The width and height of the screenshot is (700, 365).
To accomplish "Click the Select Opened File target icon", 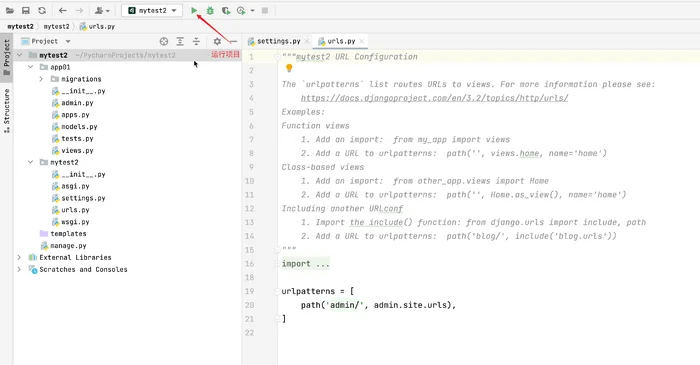I will click(x=164, y=41).
